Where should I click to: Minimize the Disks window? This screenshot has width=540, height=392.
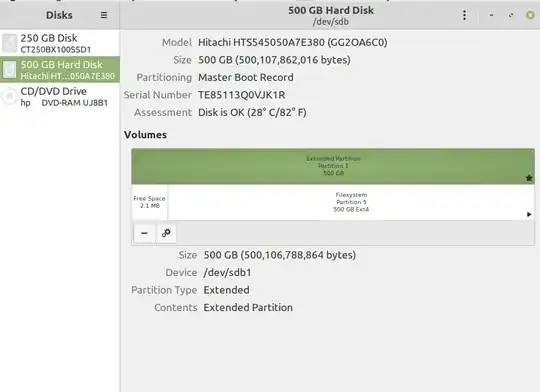[x=491, y=15]
